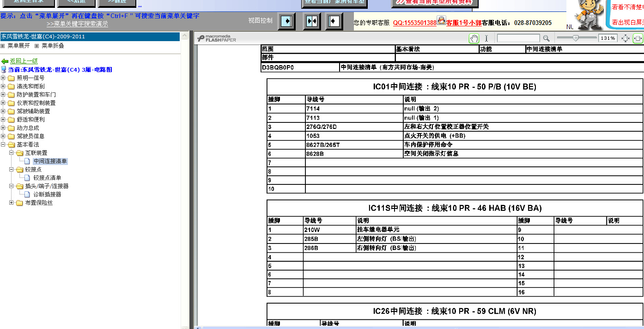Click the view control show-left-panel arrow icon
The width and height of the screenshot is (644, 329).
point(334,21)
